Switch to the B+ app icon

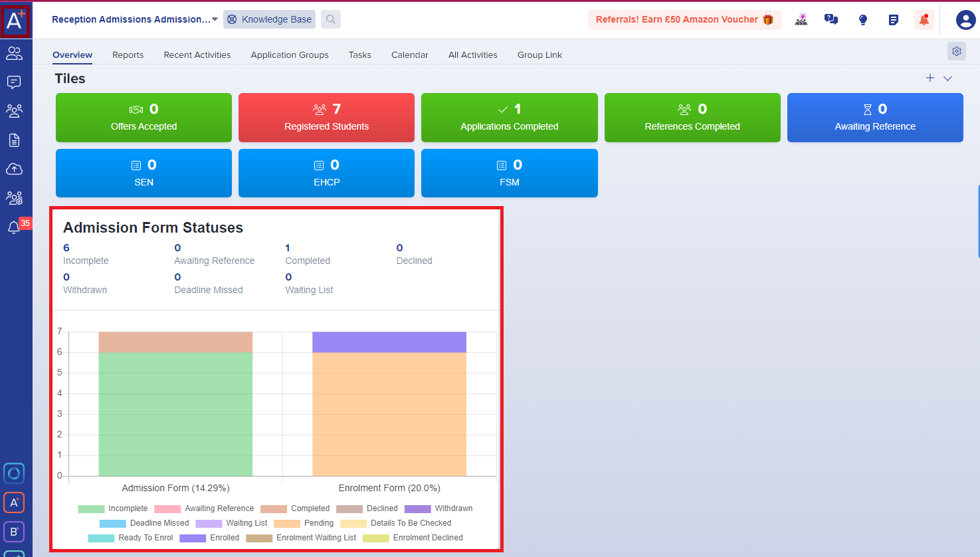pos(14,532)
